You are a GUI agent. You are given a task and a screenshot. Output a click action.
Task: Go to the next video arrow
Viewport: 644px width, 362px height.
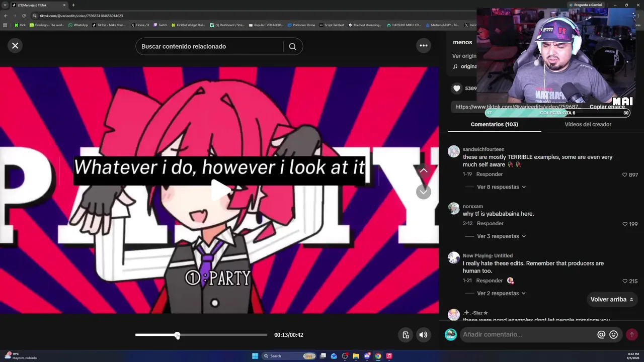424,192
